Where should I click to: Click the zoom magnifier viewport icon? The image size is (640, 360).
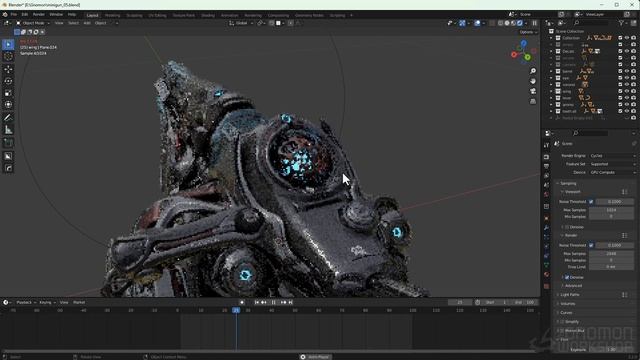(x=533, y=71)
